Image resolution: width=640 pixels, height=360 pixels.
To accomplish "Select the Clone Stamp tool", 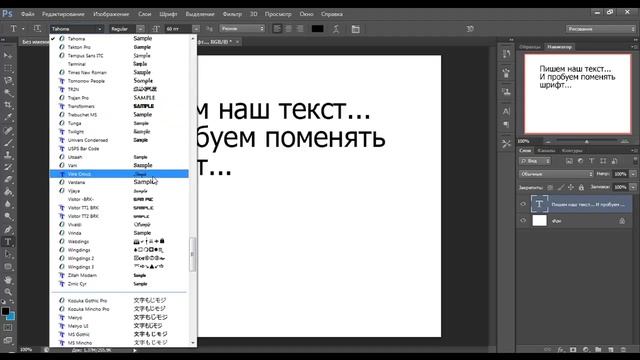I will pos(8,155).
